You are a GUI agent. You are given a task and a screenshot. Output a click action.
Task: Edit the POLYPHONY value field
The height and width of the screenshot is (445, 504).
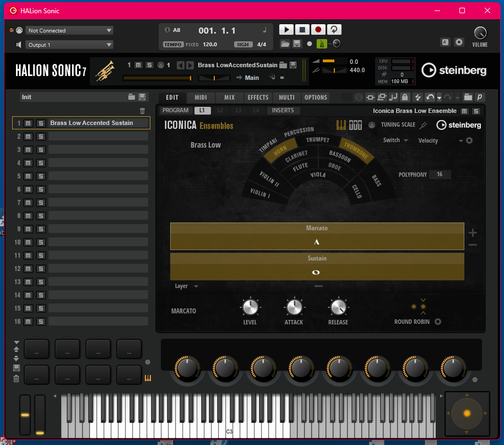click(x=440, y=175)
